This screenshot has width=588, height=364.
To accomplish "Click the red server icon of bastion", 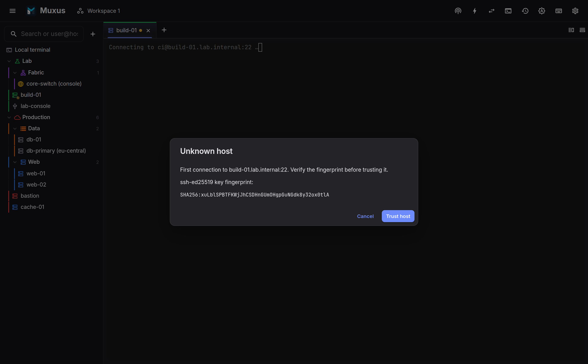I will coord(15,196).
